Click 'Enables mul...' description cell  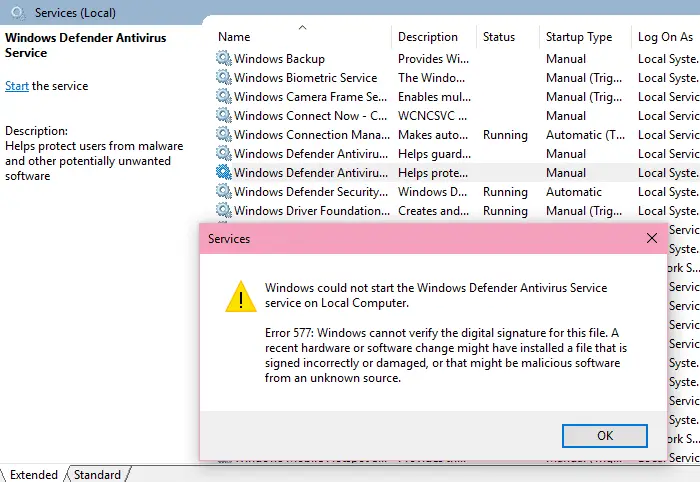[434, 97]
